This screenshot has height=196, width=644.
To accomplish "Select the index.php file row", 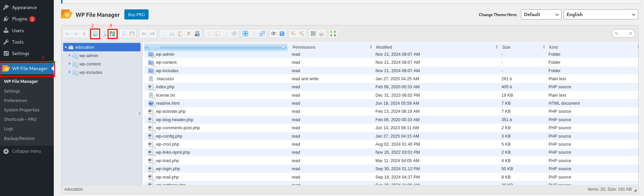I will point(391,87).
